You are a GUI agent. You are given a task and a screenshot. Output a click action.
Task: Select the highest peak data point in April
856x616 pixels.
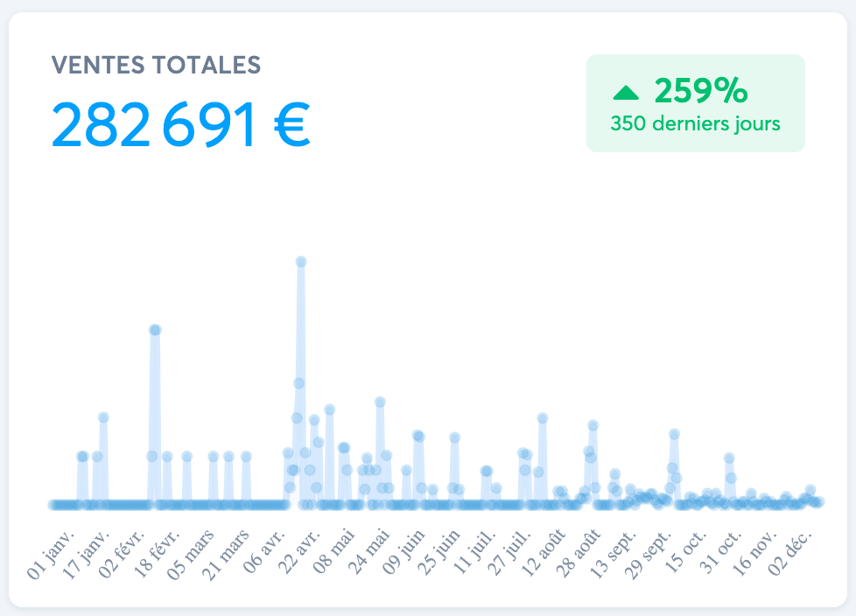coord(301,262)
